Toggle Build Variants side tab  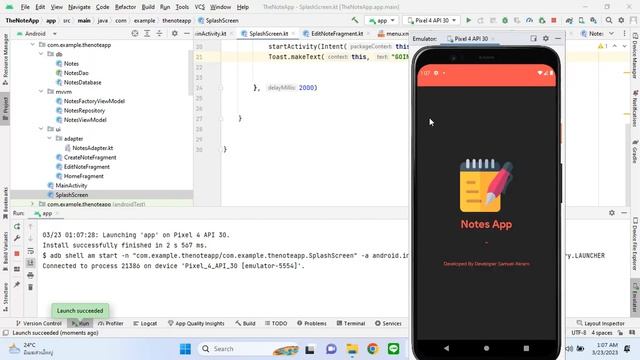coord(5,251)
